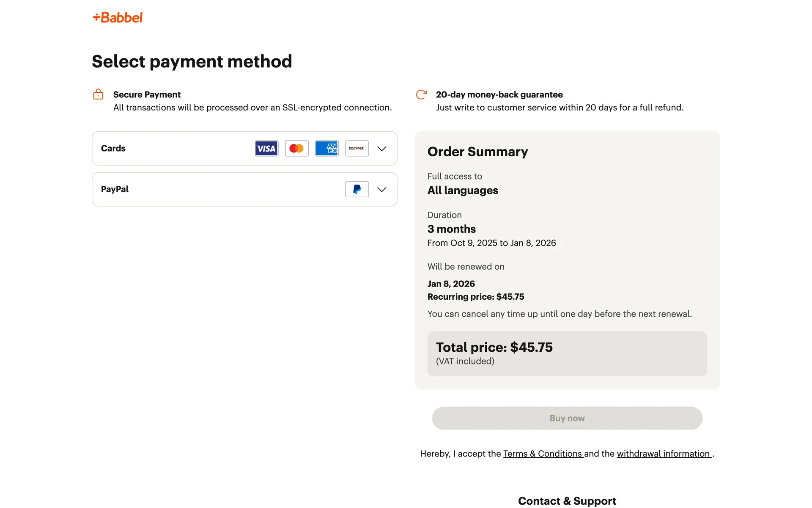The image size is (812, 508).
Task: Click the Mastercard icon
Action: tap(296, 149)
